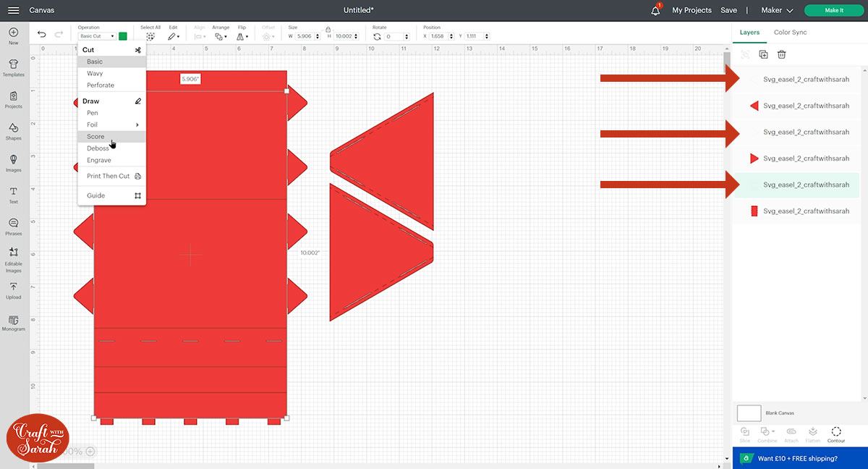Image resolution: width=868 pixels, height=469 pixels.
Task: Choose Score from the operation menu
Action: (x=95, y=137)
